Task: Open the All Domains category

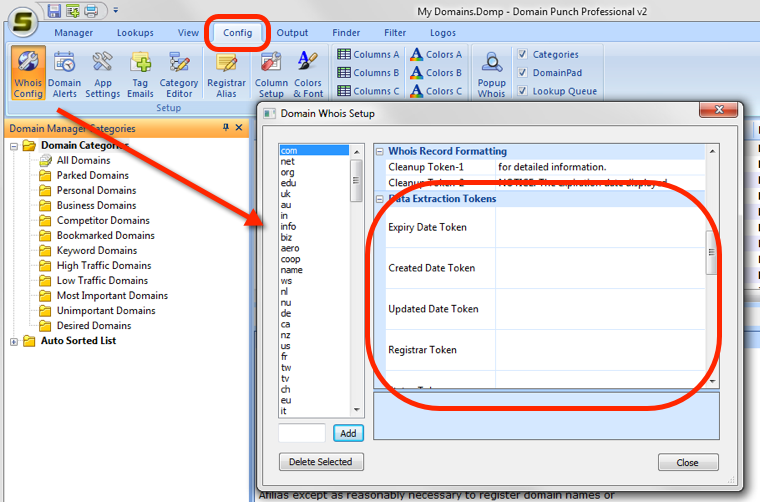Action: pyautogui.click(x=83, y=160)
